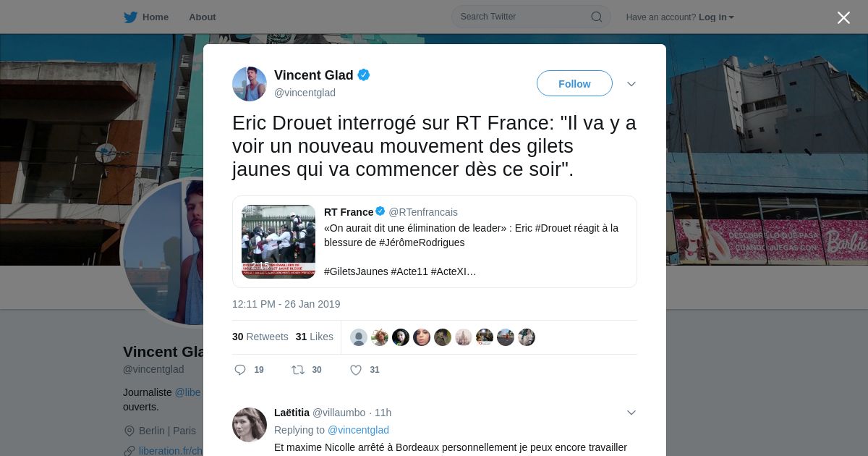Expand options chevron on Laëtitia's reply

pos(631,413)
